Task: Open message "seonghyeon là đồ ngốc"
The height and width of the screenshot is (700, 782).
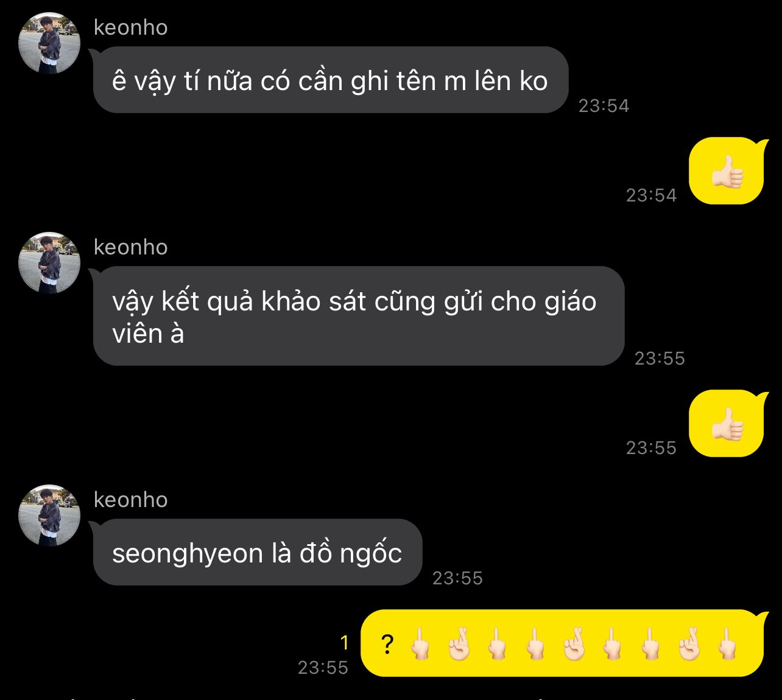Action: coord(258,552)
